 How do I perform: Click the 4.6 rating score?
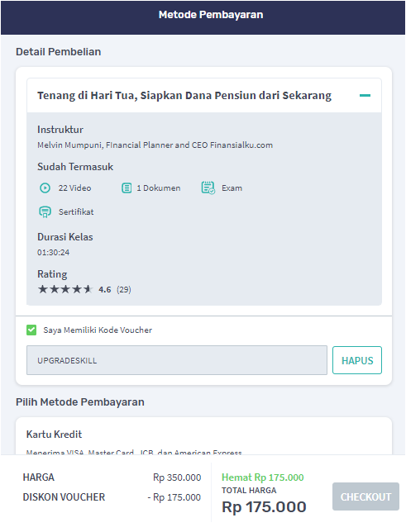(105, 290)
